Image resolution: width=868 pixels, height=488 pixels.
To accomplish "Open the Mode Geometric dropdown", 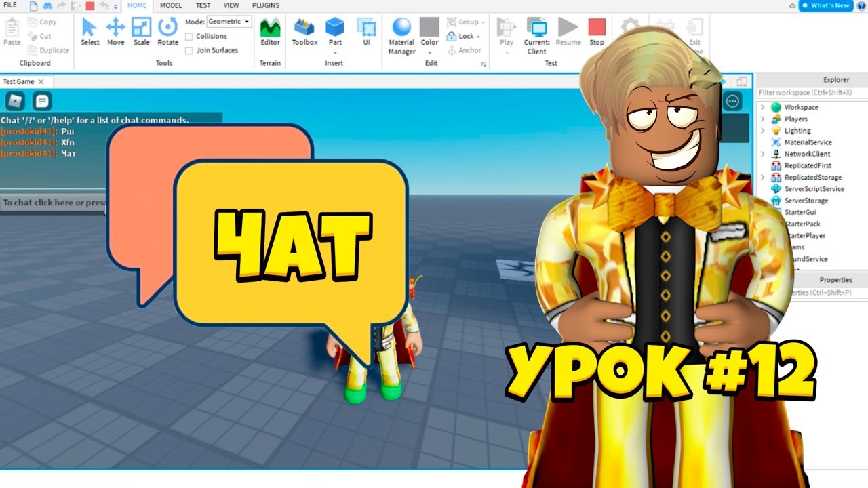I will click(x=229, y=22).
